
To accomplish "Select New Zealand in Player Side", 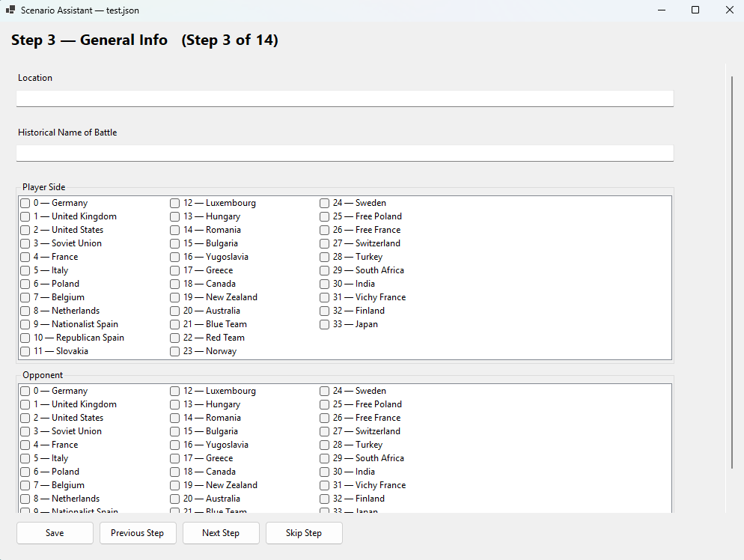I will [174, 297].
